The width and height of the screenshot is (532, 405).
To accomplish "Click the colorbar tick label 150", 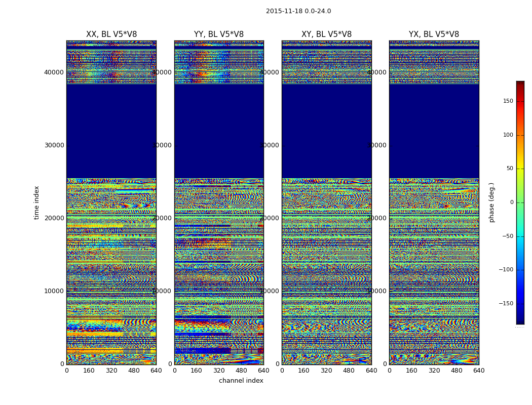I will [x=508, y=101].
